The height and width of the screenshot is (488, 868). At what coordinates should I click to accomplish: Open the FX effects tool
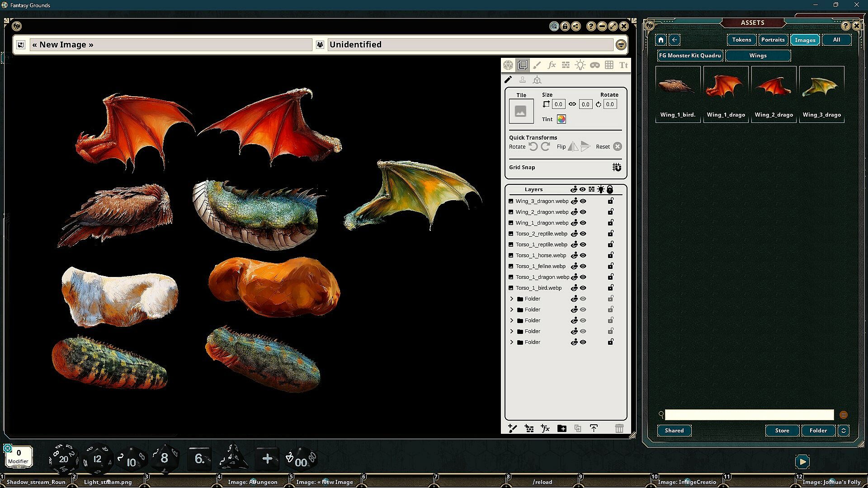[x=551, y=66]
